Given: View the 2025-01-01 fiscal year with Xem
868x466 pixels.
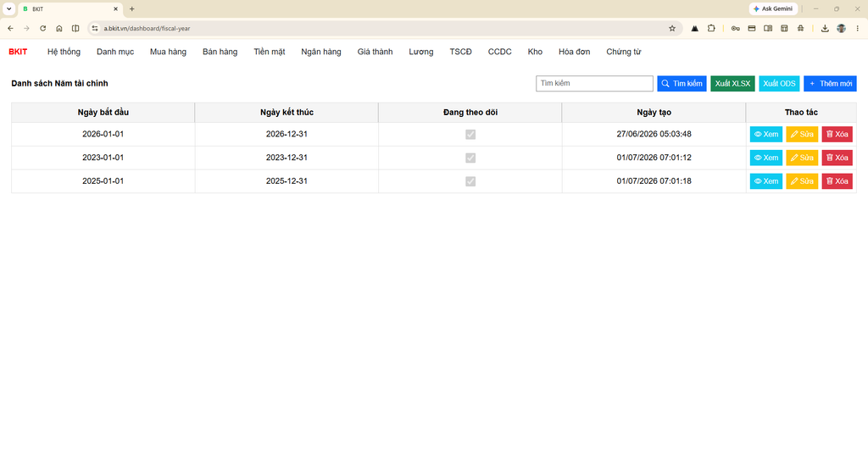Looking at the screenshot, I should [766, 181].
